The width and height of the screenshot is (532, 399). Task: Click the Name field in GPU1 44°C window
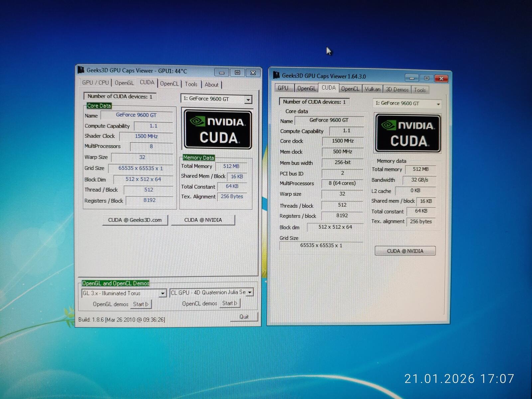coord(137,115)
